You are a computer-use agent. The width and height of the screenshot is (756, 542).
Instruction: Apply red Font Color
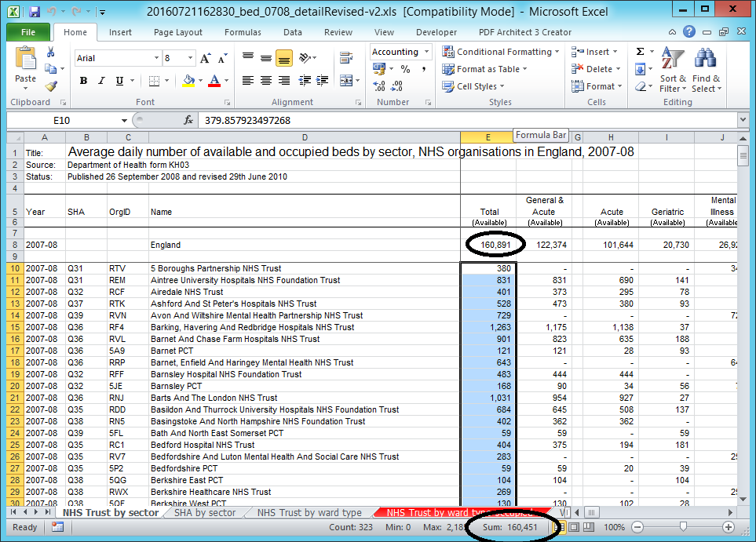pyautogui.click(x=214, y=81)
